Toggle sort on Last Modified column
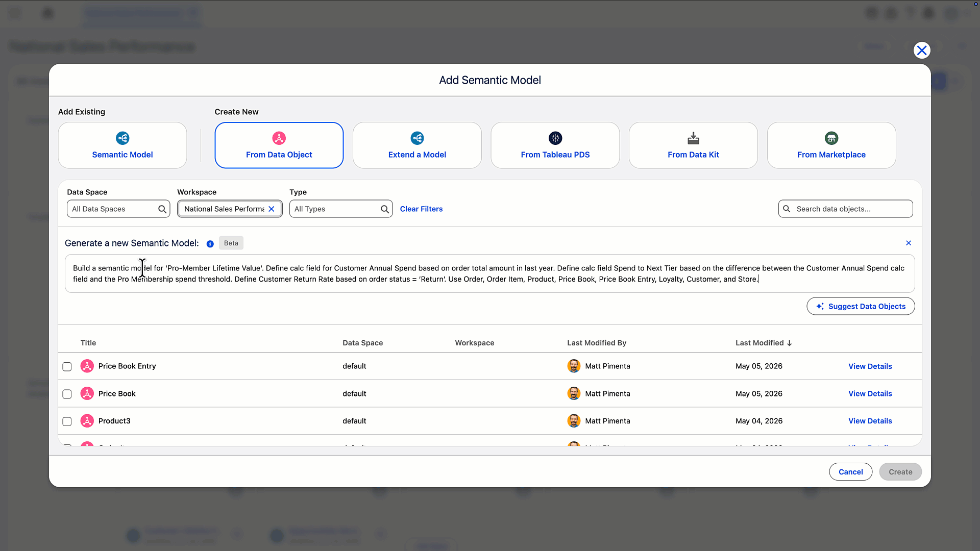Image resolution: width=980 pixels, height=551 pixels. coord(764,343)
